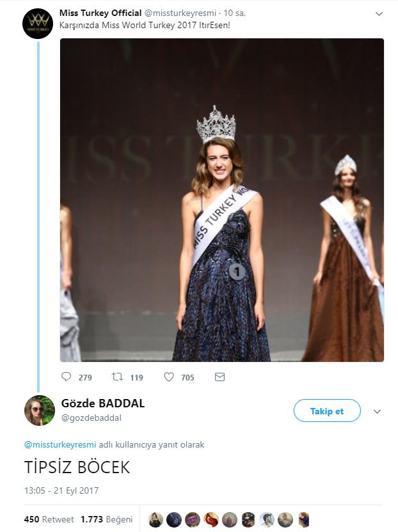Expand the chevron menu on the Miss Turkey tweet
Image resolution: width=398 pixels, height=532 pixels.
pos(379,13)
